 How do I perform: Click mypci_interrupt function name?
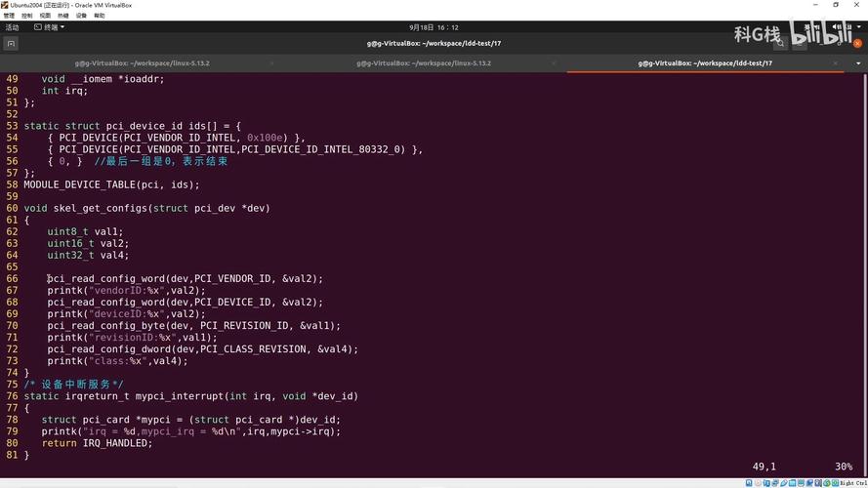tap(180, 396)
